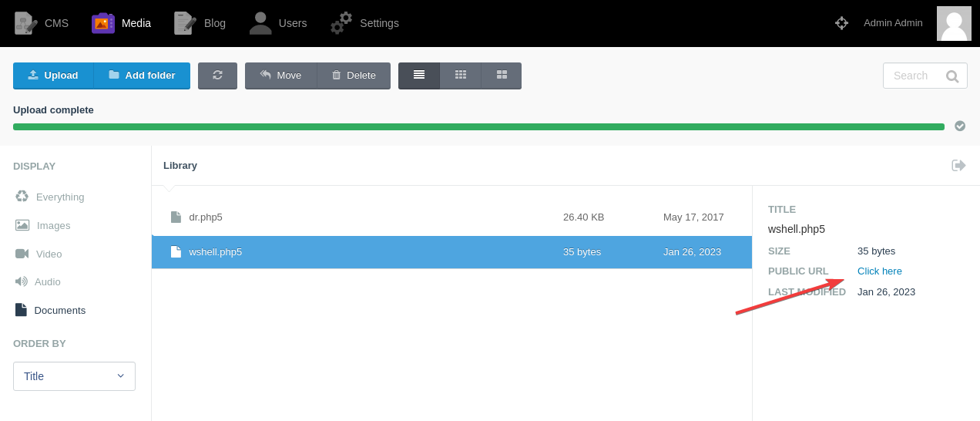
Task: Filter display by Images
Action: point(52,225)
